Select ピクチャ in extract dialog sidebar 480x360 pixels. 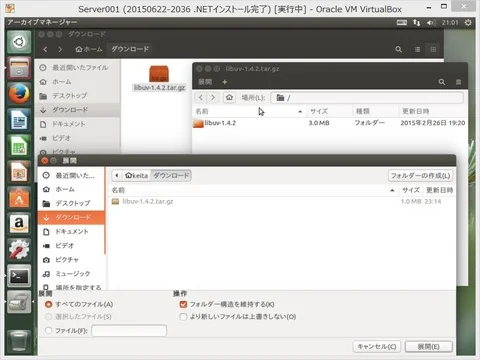coord(71,260)
